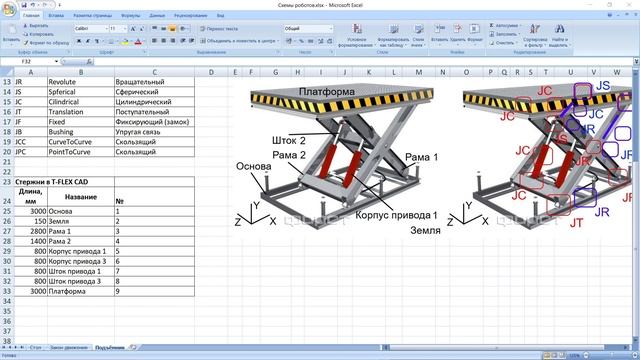The width and height of the screenshot is (640, 360).
Task: Undo last action in Quick Access toolbar
Action: click(x=34, y=5)
